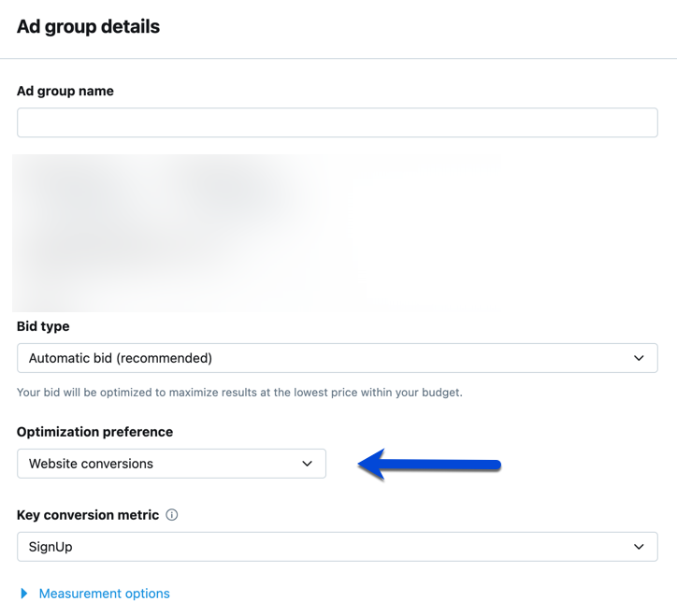Screen dimensions: 677x616
Task: Click the "Website conversions" selected value
Action: coord(91,464)
